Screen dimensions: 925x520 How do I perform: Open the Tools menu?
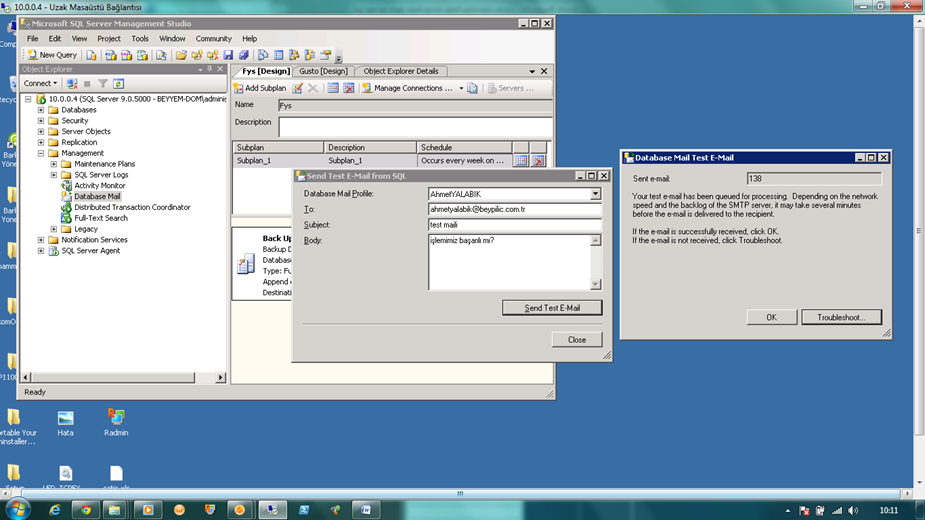pyautogui.click(x=140, y=39)
